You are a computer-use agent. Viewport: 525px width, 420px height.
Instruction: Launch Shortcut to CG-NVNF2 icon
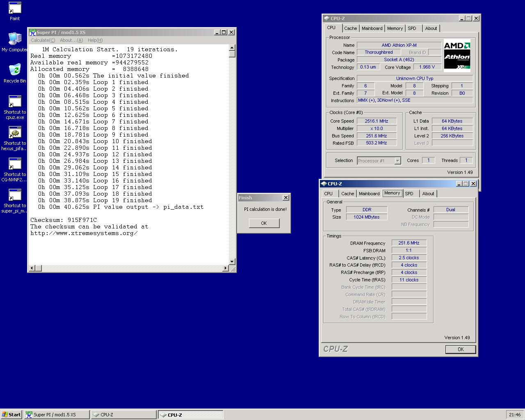coord(15,169)
